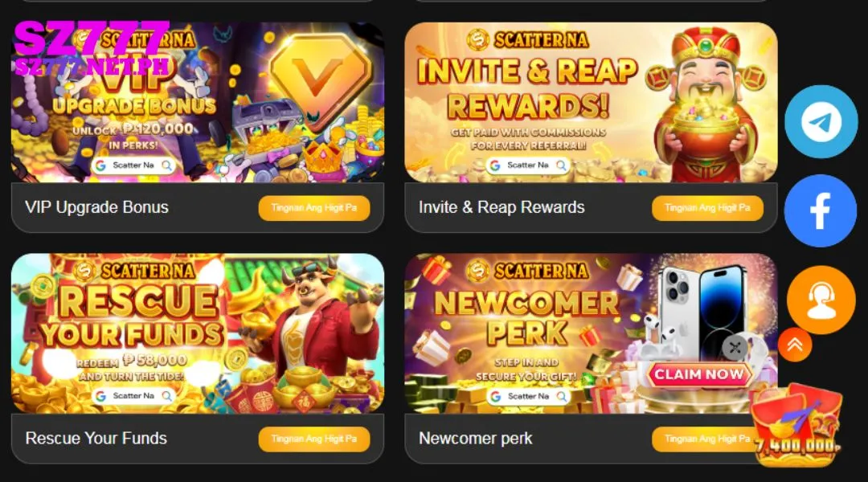Click magnifier icon in Newcomer Perk banner

[561, 396]
